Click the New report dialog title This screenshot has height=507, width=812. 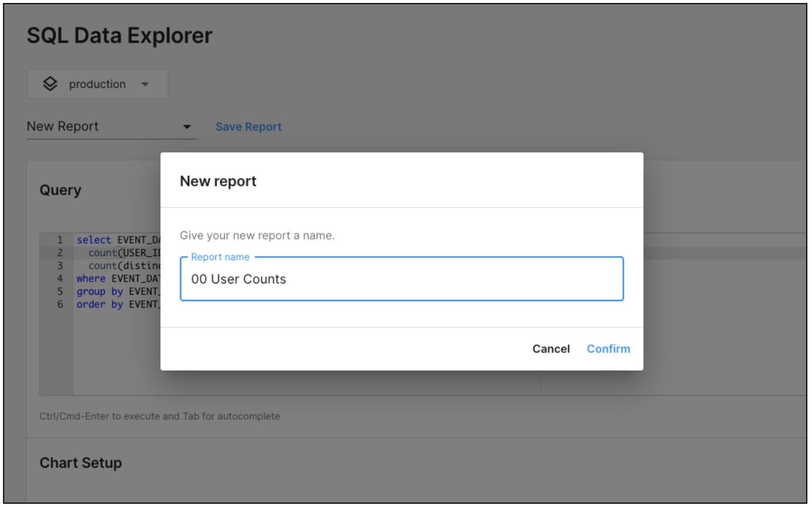[218, 181]
